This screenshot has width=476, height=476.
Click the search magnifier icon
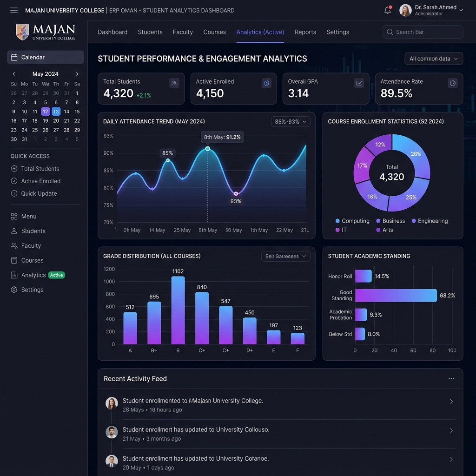click(390, 32)
